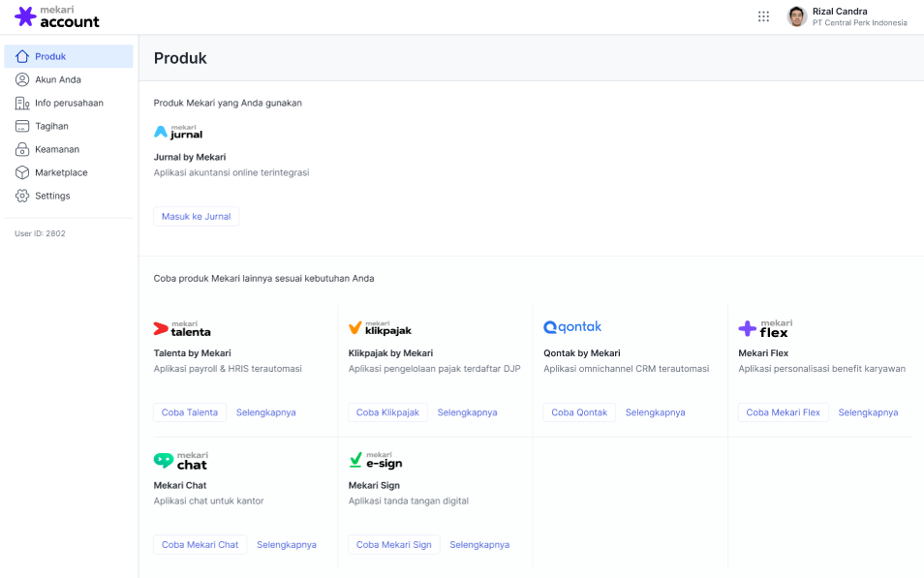This screenshot has width=924, height=578.
Task: Click the Mekari Talenta logo
Action: pos(182,328)
